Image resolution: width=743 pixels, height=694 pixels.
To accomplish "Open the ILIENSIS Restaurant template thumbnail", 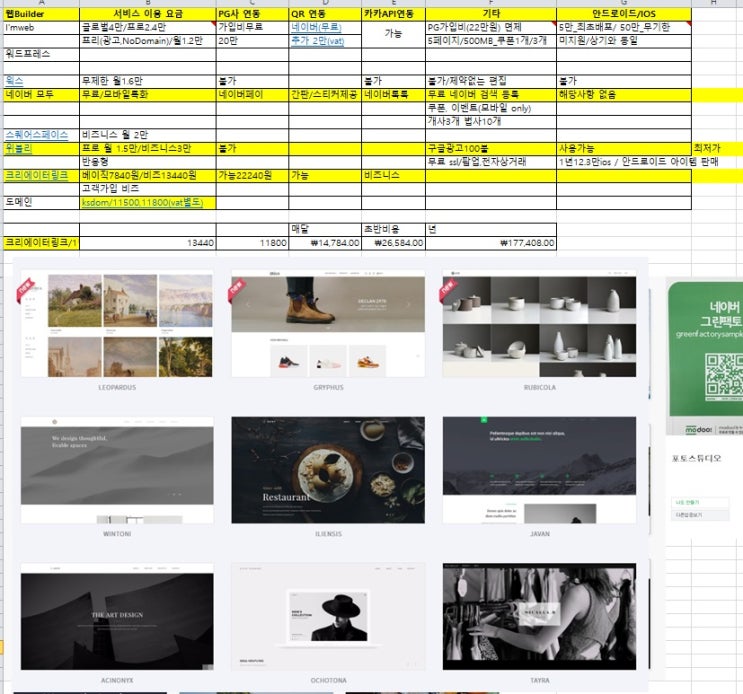I will pos(328,470).
